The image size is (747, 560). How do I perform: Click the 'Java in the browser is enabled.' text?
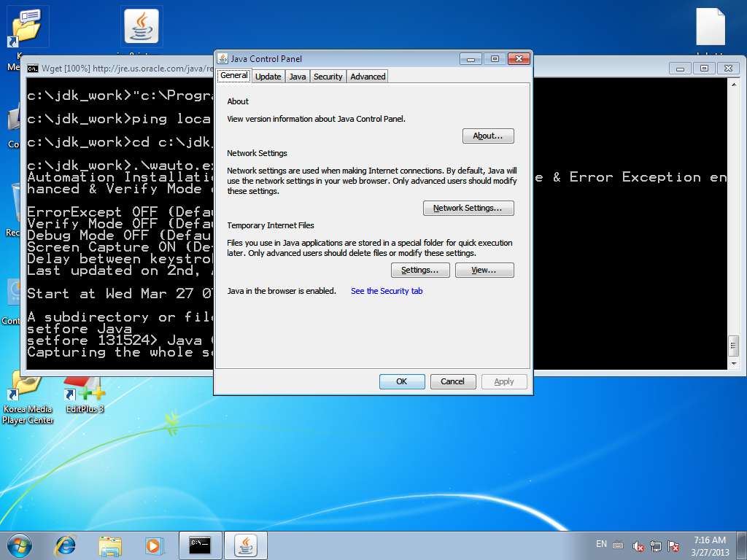pos(282,291)
